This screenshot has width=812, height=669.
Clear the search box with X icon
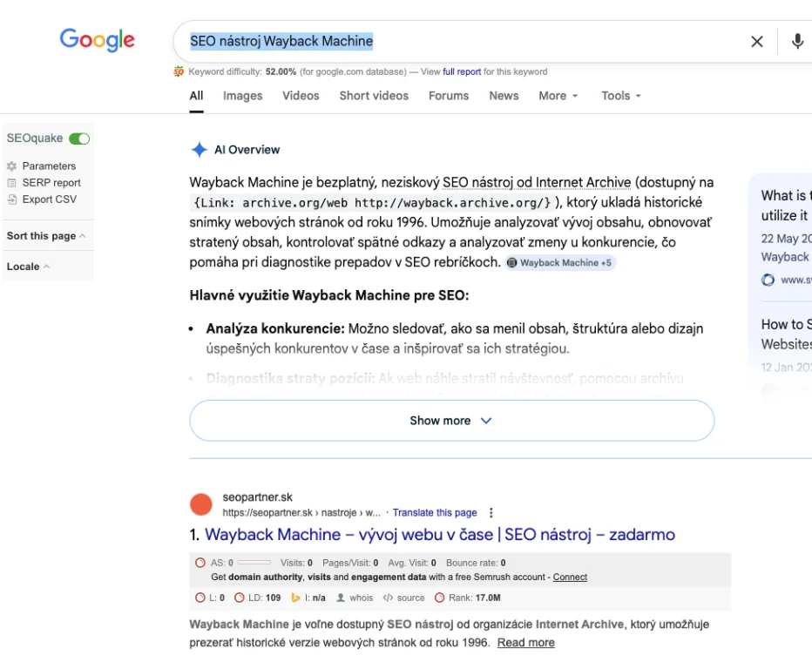[x=756, y=42]
